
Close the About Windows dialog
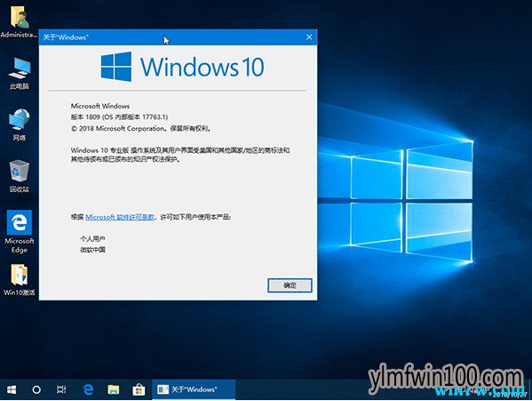pyautogui.click(x=309, y=37)
